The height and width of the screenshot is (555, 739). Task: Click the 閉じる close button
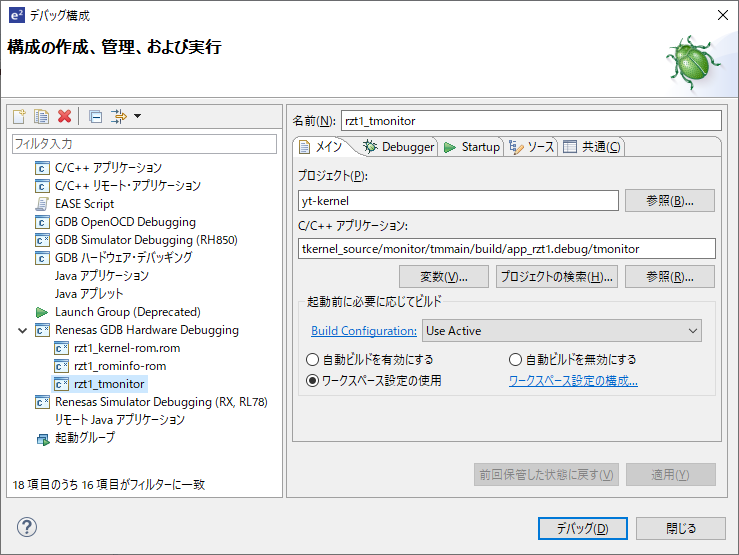tap(681, 528)
